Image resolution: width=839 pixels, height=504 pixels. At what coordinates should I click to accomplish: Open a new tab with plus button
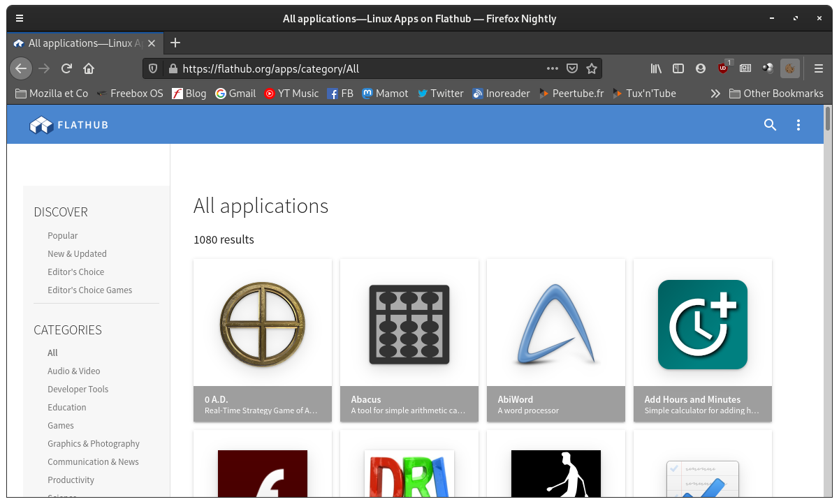(x=175, y=43)
